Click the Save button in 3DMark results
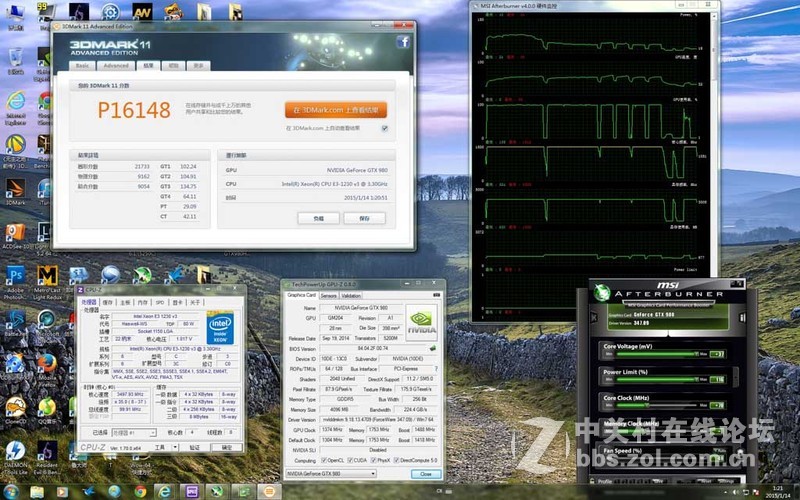800x500 pixels. 364,218
